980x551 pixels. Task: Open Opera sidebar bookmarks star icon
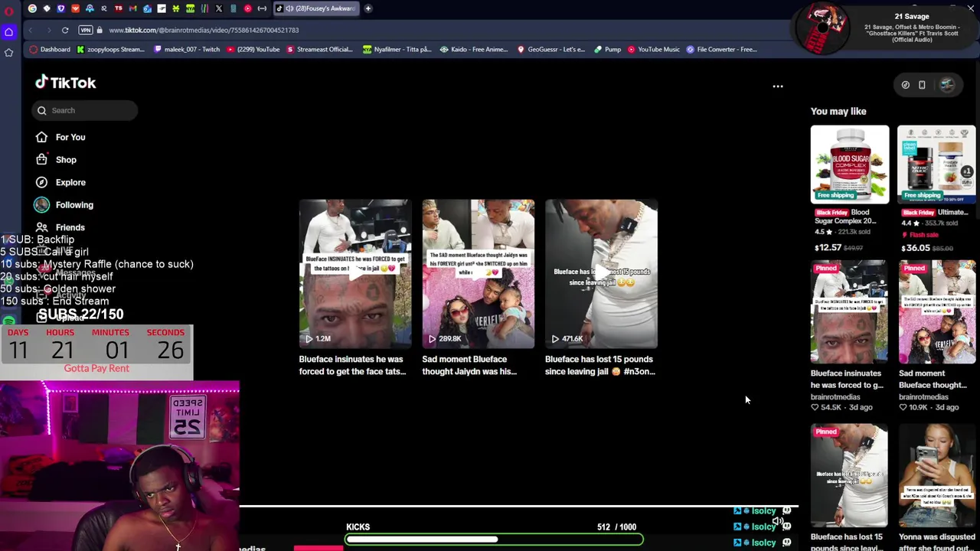point(8,52)
